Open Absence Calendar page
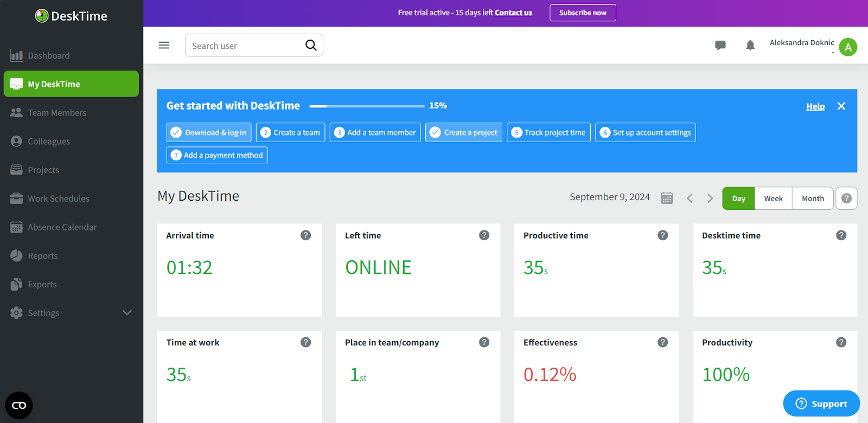This screenshot has height=423, width=868. pos(72,227)
